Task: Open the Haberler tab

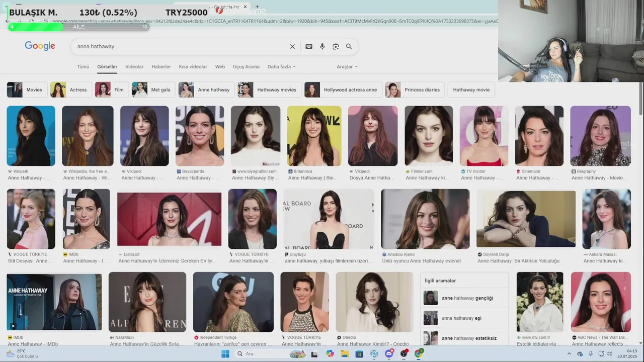Action: pyautogui.click(x=161, y=66)
